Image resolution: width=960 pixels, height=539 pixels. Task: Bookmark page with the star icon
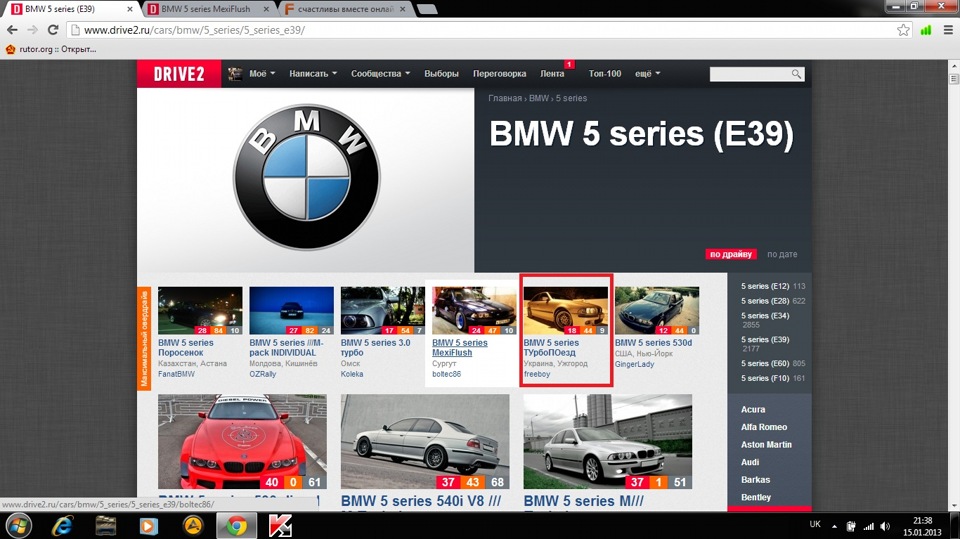903,30
